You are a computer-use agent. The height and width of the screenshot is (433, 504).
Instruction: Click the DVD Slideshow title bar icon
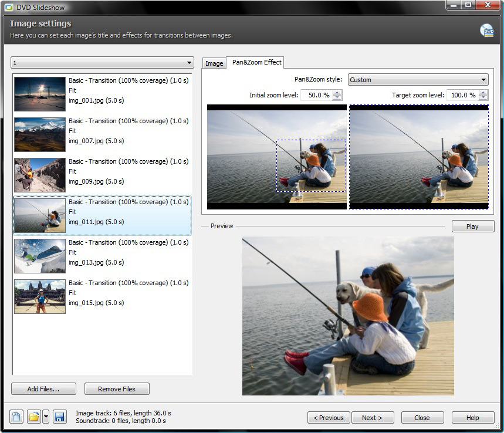(x=9, y=7)
